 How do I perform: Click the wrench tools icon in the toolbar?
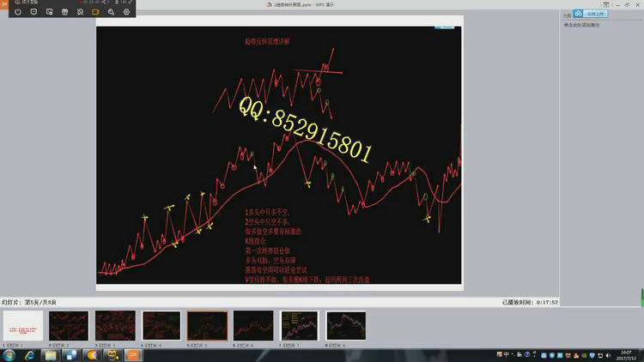(111, 13)
